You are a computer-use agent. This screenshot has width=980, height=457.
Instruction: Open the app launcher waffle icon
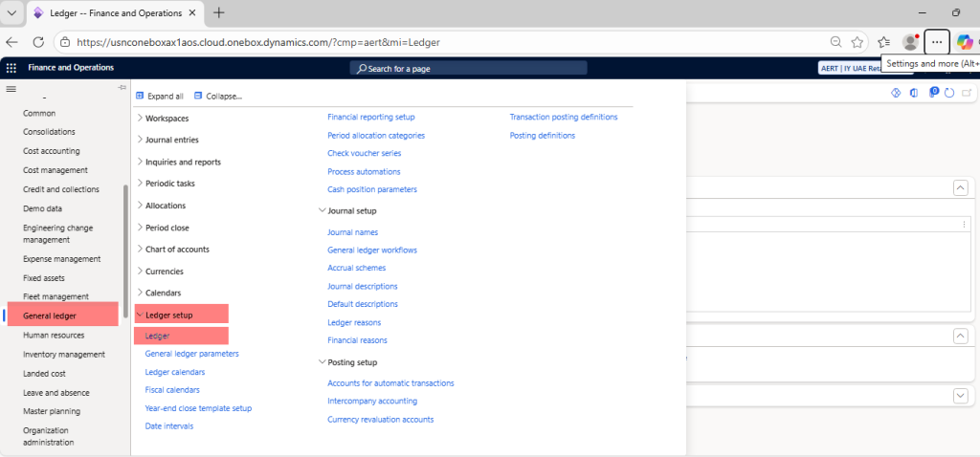click(x=11, y=68)
